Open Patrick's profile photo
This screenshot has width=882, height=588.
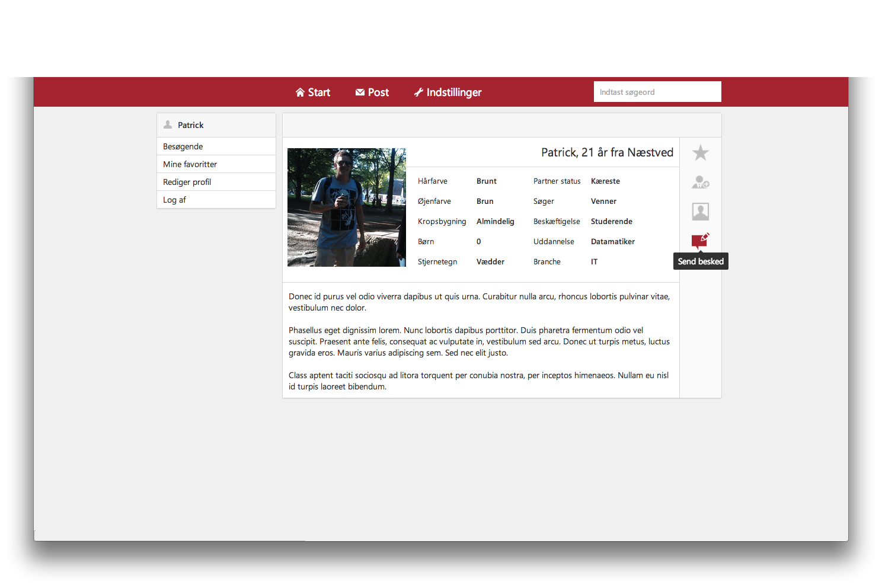[347, 207]
